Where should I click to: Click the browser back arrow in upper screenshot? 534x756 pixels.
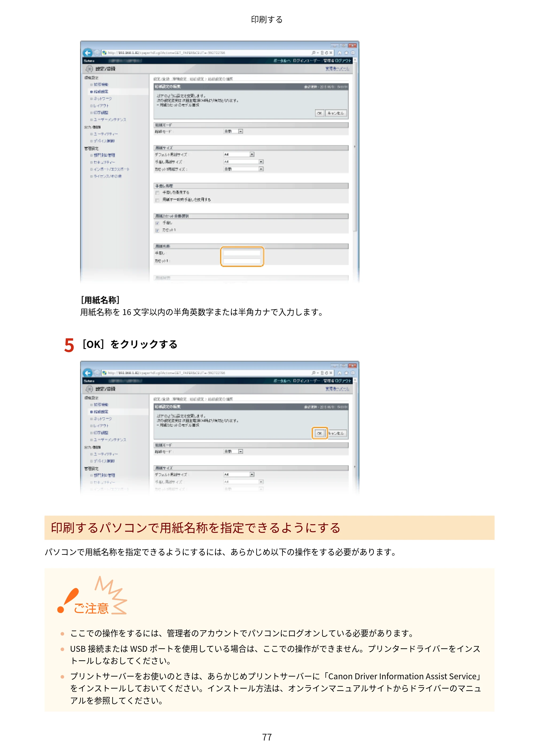point(88,53)
